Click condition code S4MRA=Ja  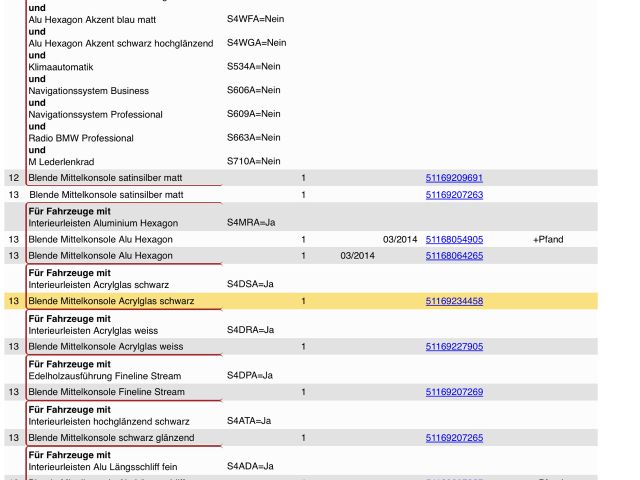[250, 223]
